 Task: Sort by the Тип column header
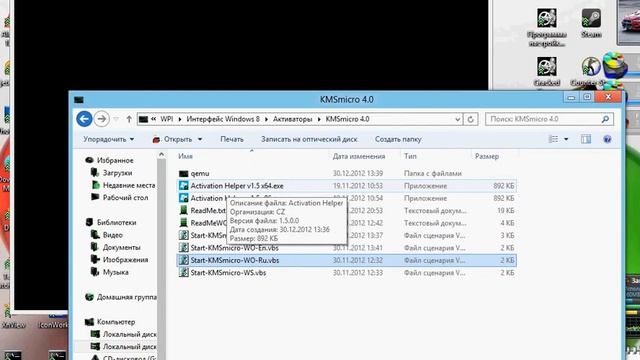pyautogui.click(x=410, y=156)
